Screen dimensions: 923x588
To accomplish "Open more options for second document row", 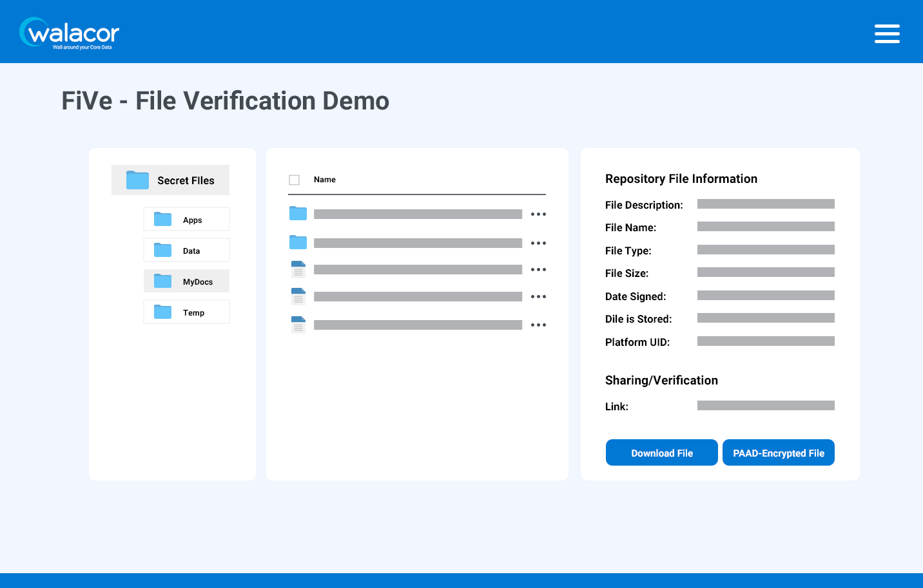I will pyautogui.click(x=538, y=297).
